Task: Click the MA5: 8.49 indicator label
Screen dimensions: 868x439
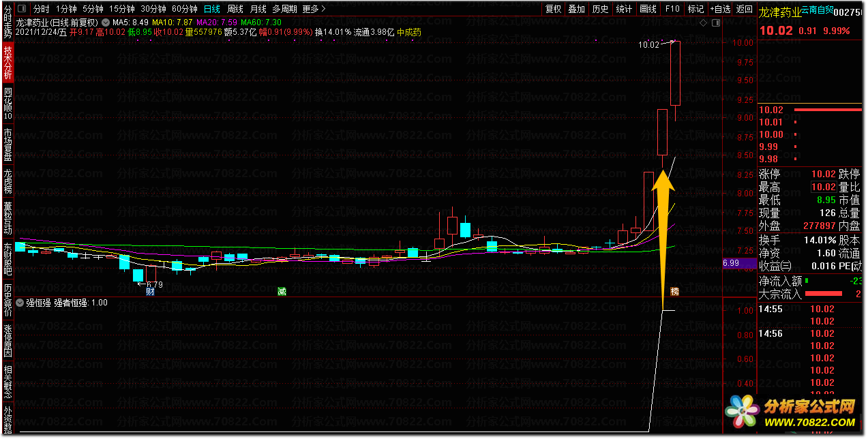Action: point(131,22)
